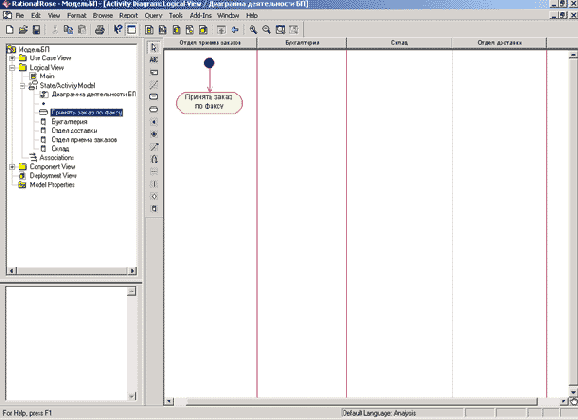
Task: Click the browser tree horizontal scrollbar
Action: click(72, 271)
